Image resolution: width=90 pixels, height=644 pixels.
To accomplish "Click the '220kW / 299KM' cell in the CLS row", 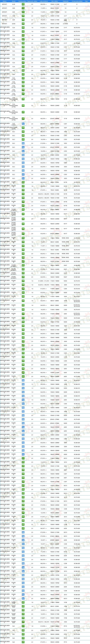I will 55,124.
